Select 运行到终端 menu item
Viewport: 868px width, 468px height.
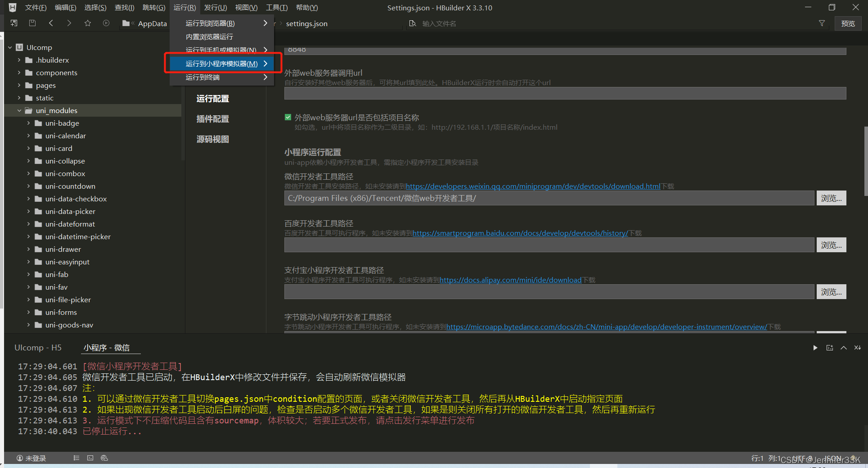222,77
